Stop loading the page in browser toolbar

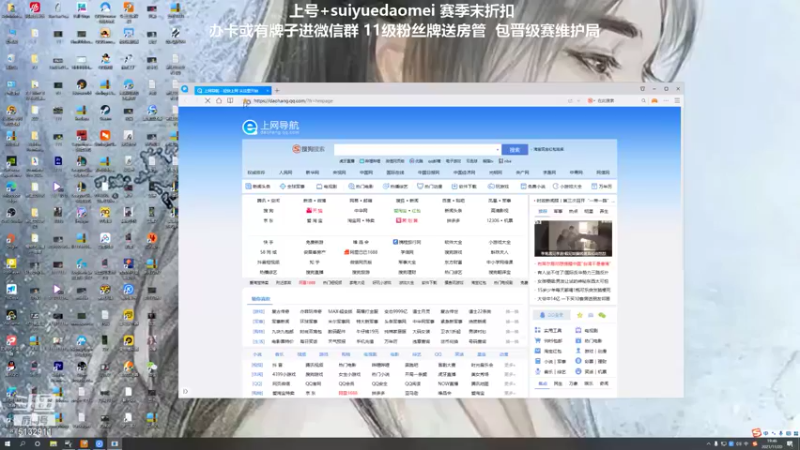pyautogui.click(x=208, y=101)
